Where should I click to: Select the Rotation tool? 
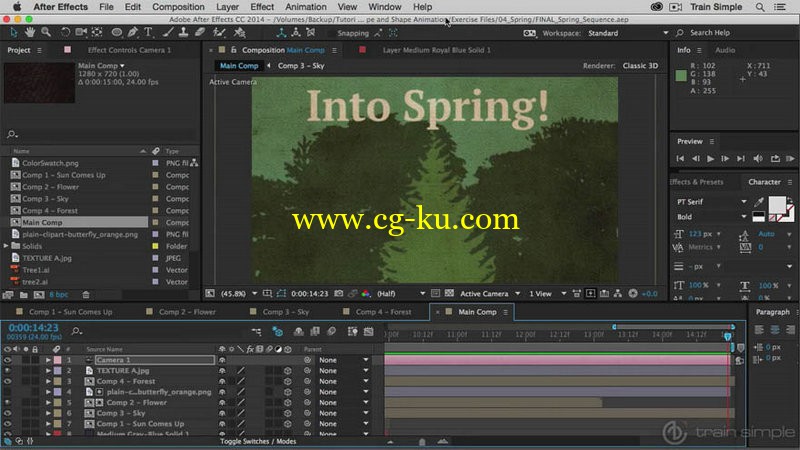65,33
